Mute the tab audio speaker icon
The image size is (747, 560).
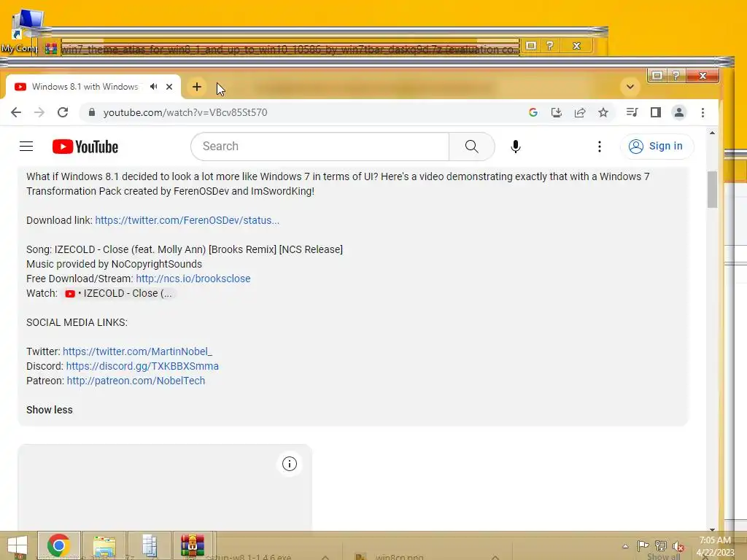coord(153,87)
